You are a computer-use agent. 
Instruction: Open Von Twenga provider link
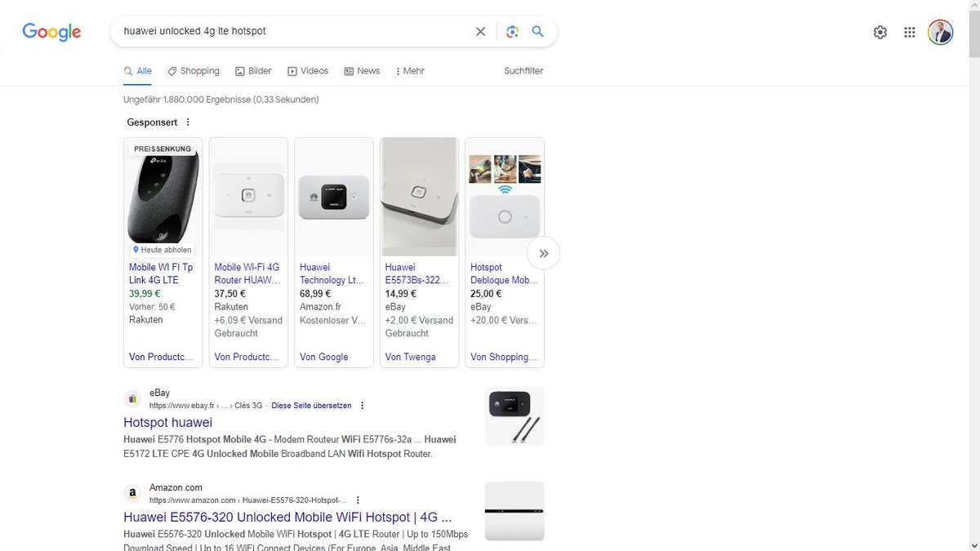[410, 357]
